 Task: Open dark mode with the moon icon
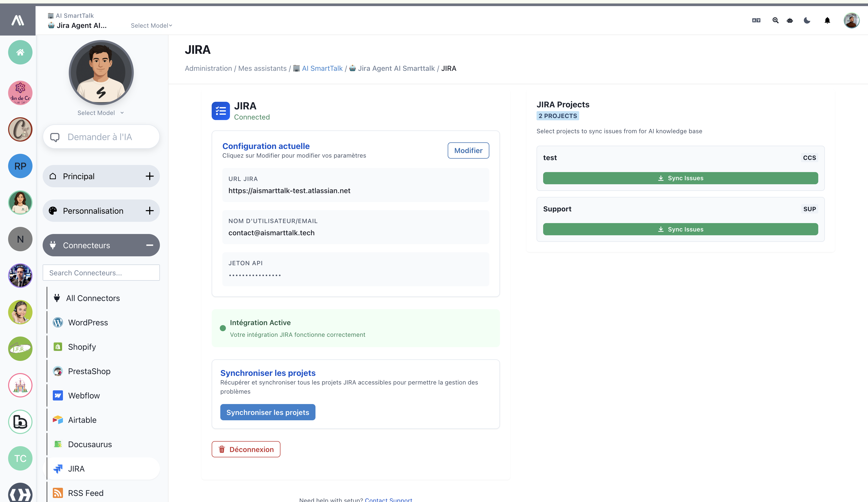[x=807, y=20]
